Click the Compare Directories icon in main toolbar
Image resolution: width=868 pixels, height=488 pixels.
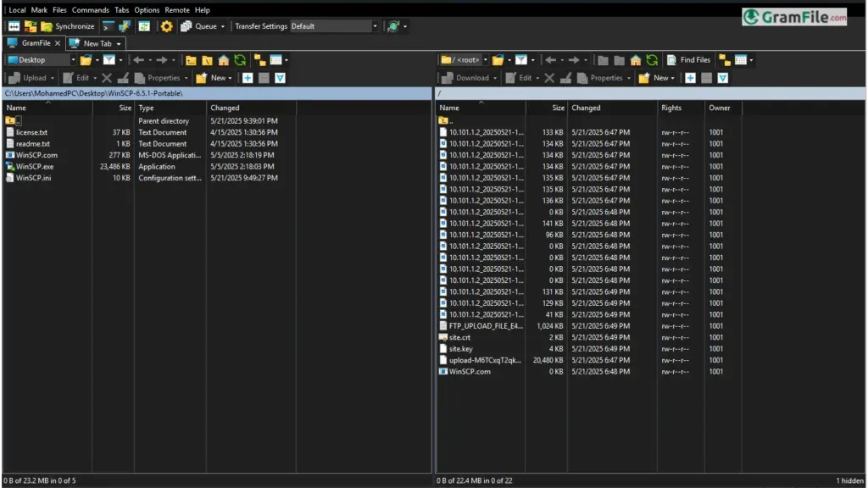pos(14,26)
